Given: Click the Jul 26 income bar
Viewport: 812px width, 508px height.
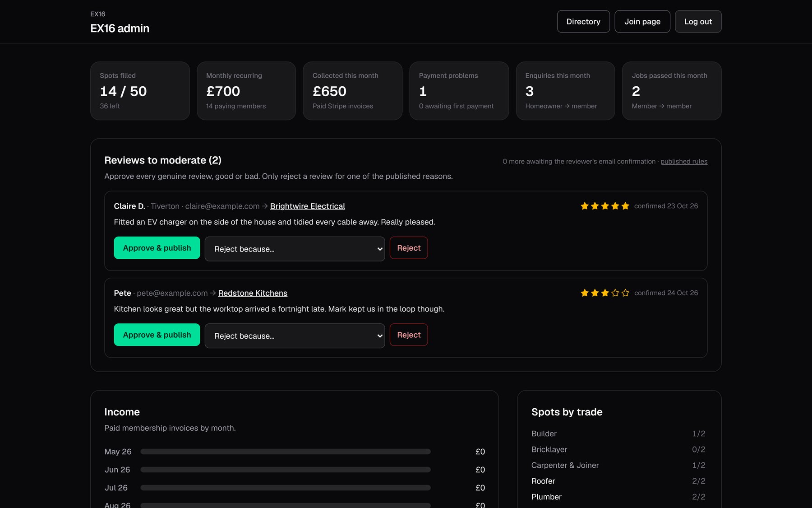Looking at the screenshot, I should click(286, 488).
